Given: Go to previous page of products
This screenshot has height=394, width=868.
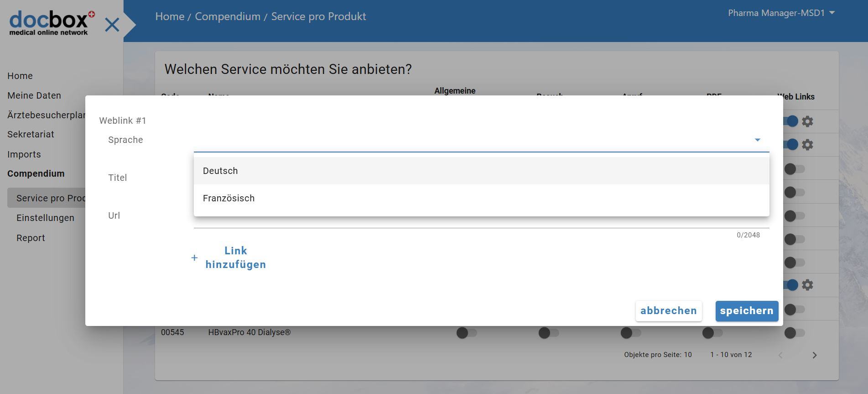Looking at the screenshot, I should [780, 355].
